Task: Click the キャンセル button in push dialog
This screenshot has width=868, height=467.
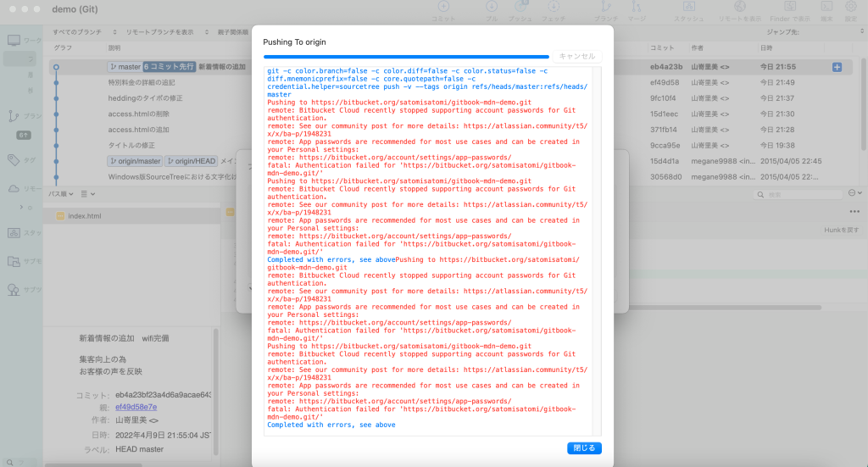Action: click(577, 56)
